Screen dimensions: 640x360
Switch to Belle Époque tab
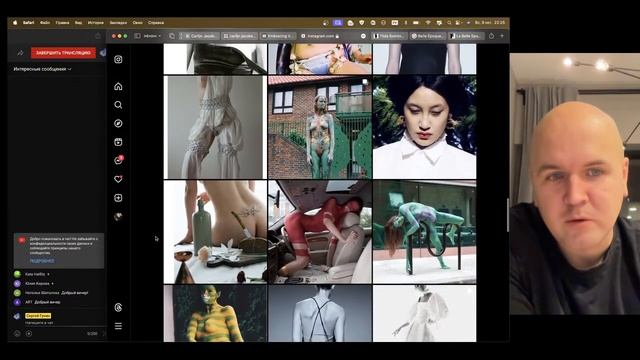427,36
